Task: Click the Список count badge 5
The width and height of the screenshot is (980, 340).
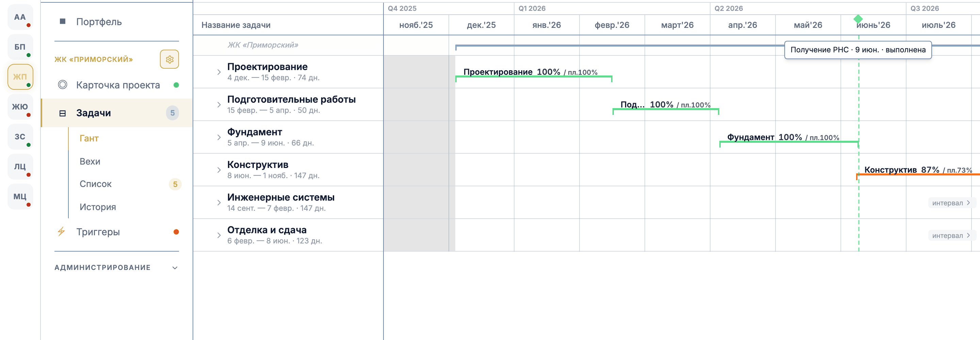Action: pyautogui.click(x=175, y=184)
